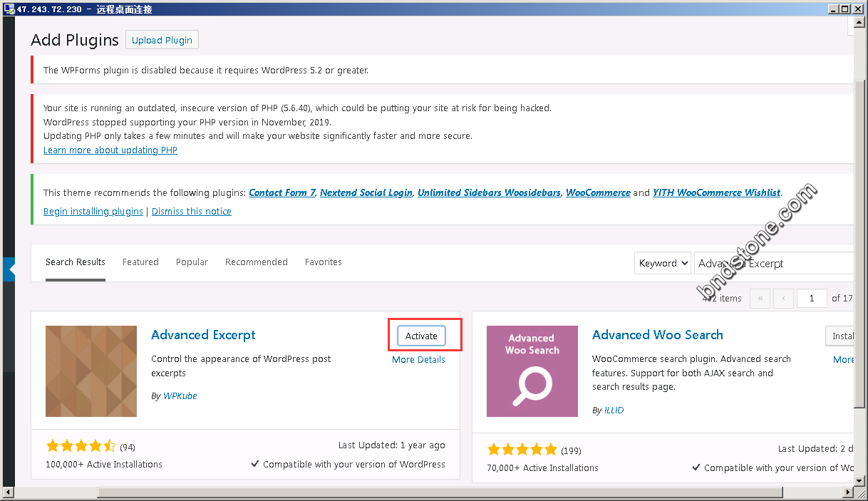
Task: Click the '(94)' ratings count
Action: (128, 448)
